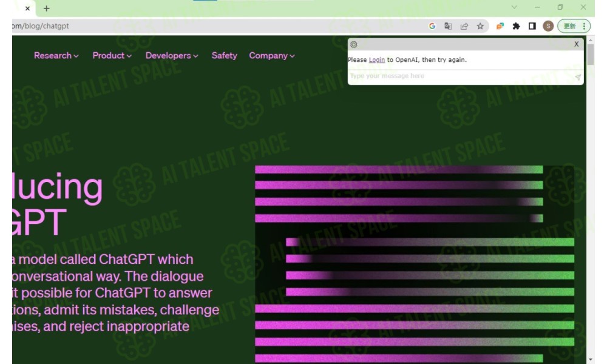Click the page vertical scrollbar thumb
The image size is (607, 364).
pyautogui.click(x=591, y=55)
